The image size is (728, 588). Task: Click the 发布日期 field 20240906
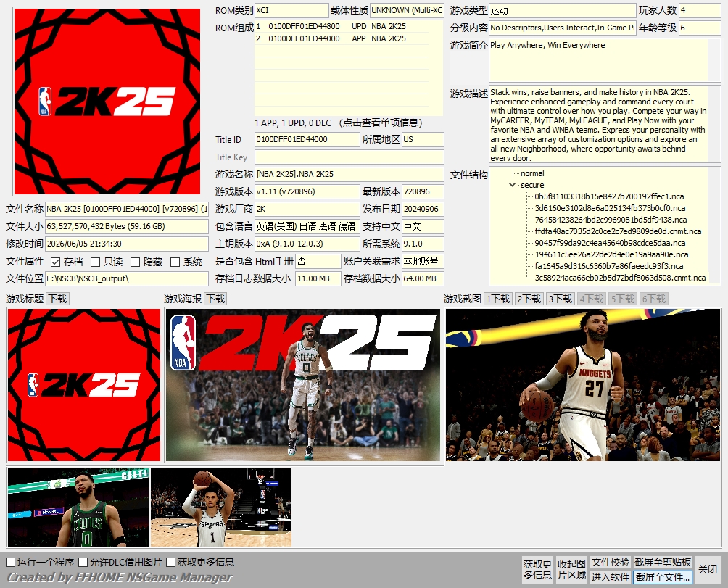(x=423, y=210)
